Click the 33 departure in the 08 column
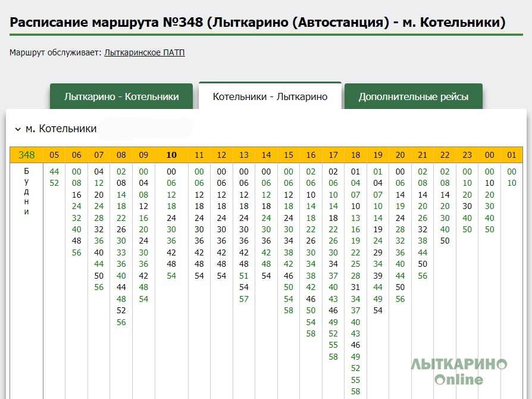532x399 pixels. [x=121, y=253]
